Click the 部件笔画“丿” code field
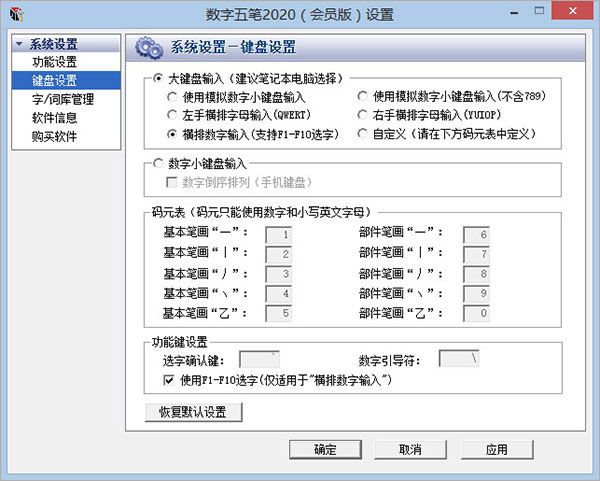This screenshot has width=600, height=481. coord(476,274)
